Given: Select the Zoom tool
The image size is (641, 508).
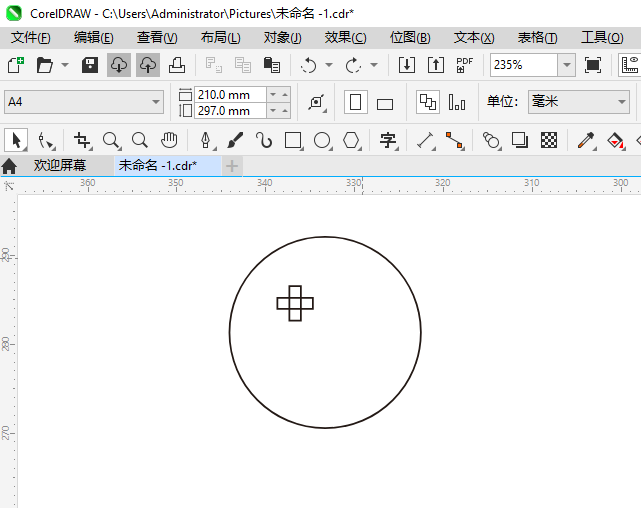Looking at the screenshot, I should pos(111,141).
